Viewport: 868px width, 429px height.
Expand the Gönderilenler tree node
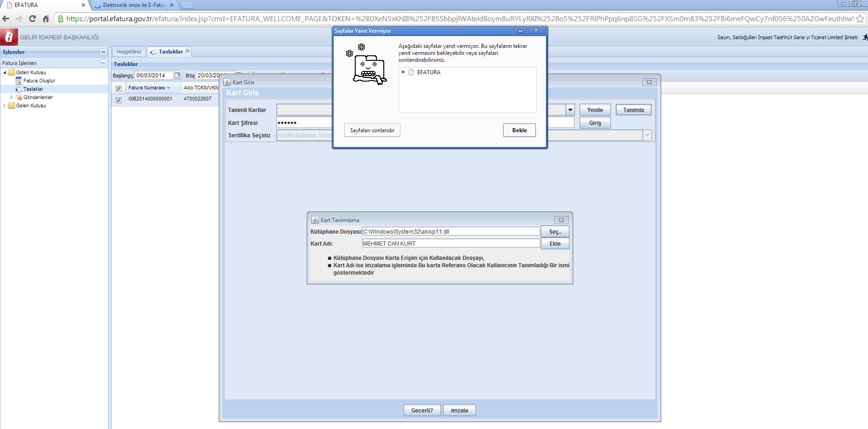pos(12,98)
